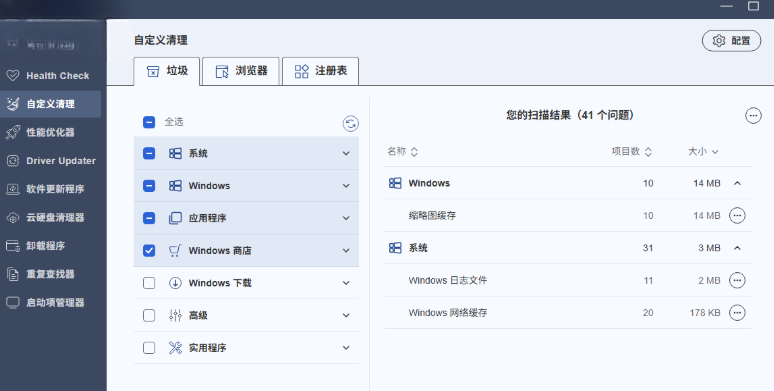Open more options for Windows 日志文件 row

pos(737,280)
